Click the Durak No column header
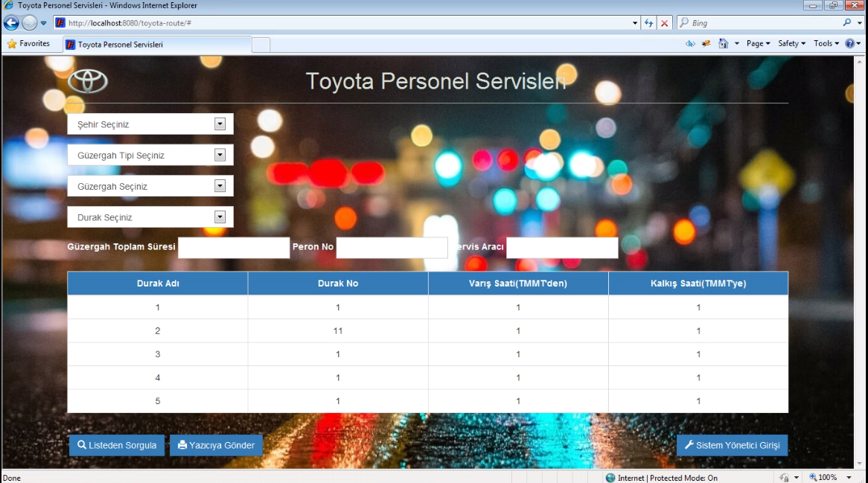Viewport: 868px width, 483px height. [338, 284]
